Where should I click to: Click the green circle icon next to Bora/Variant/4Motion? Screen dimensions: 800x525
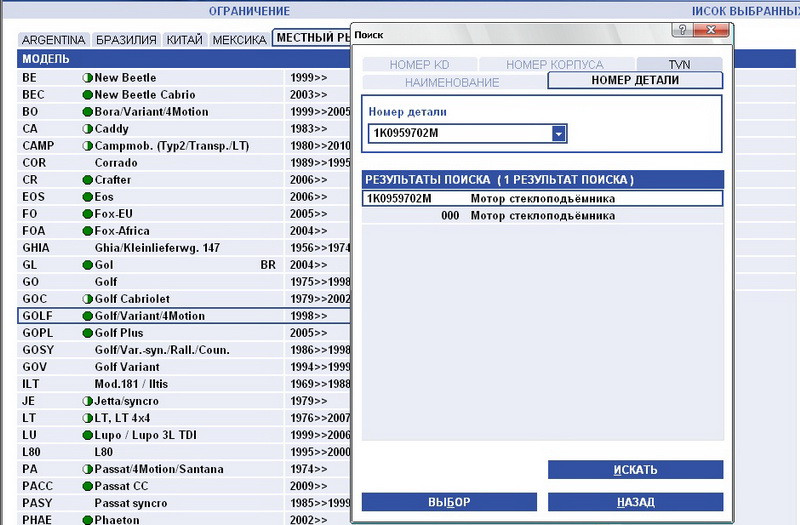coord(87,112)
